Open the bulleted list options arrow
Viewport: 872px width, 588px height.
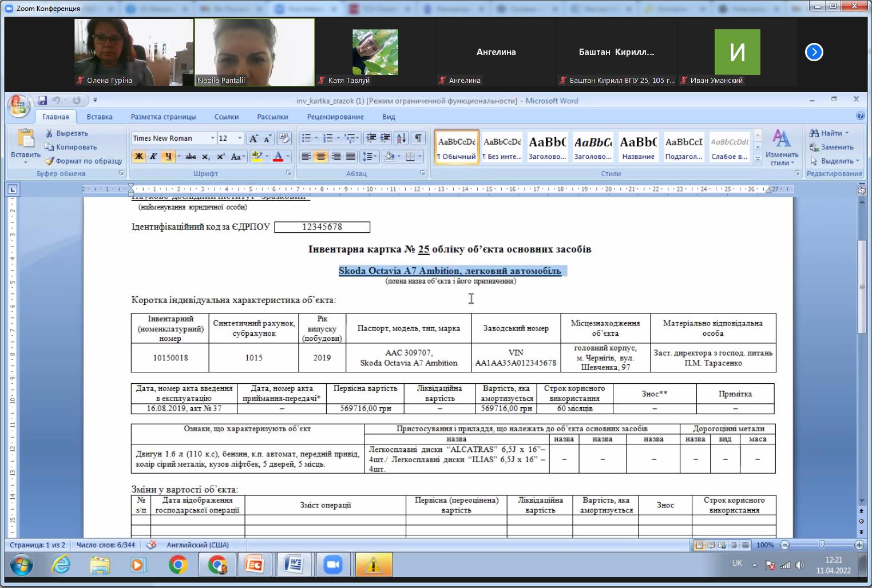(316, 138)
